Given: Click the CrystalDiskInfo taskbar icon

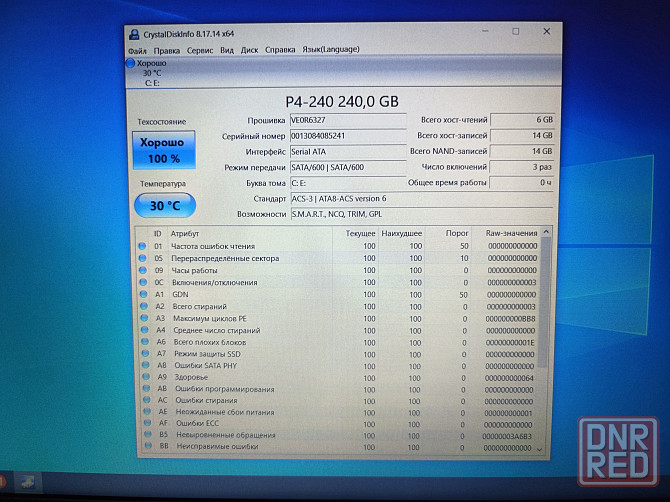Looking at the screenshot, I should click(x=28, y=483).
